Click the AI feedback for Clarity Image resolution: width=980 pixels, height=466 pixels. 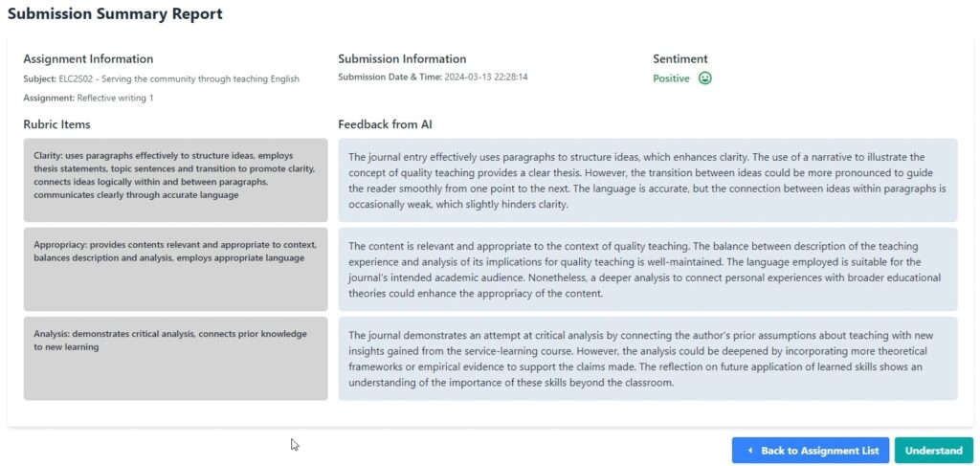(647, 180)
